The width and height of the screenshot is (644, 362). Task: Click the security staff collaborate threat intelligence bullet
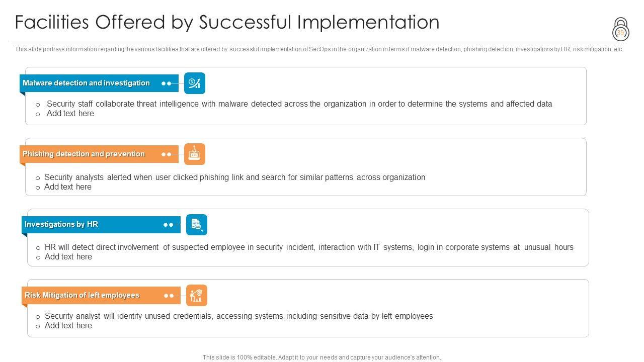point(299,104)
